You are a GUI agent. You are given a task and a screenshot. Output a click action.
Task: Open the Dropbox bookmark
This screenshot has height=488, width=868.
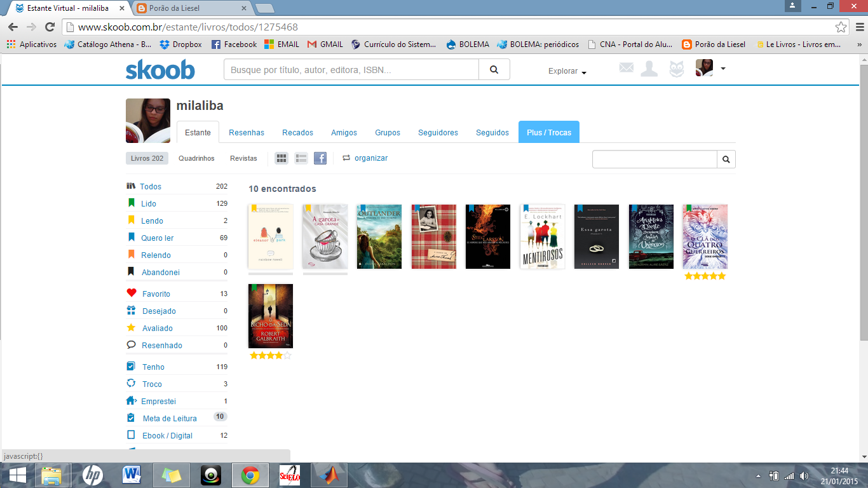coord(181,44)
